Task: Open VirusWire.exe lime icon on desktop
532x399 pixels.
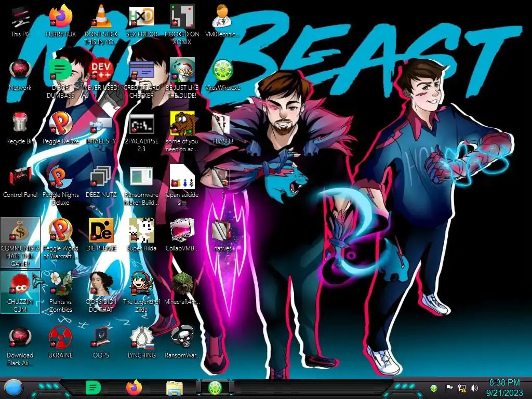Action: (x=222, y=75)
